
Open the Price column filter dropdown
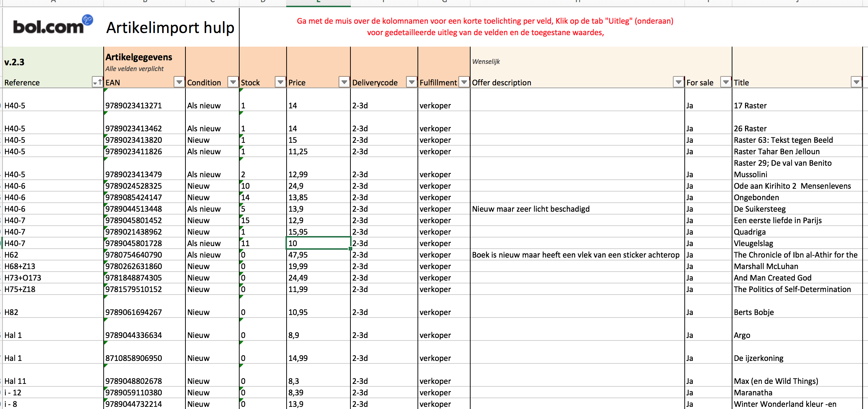[x=344, y=82]
